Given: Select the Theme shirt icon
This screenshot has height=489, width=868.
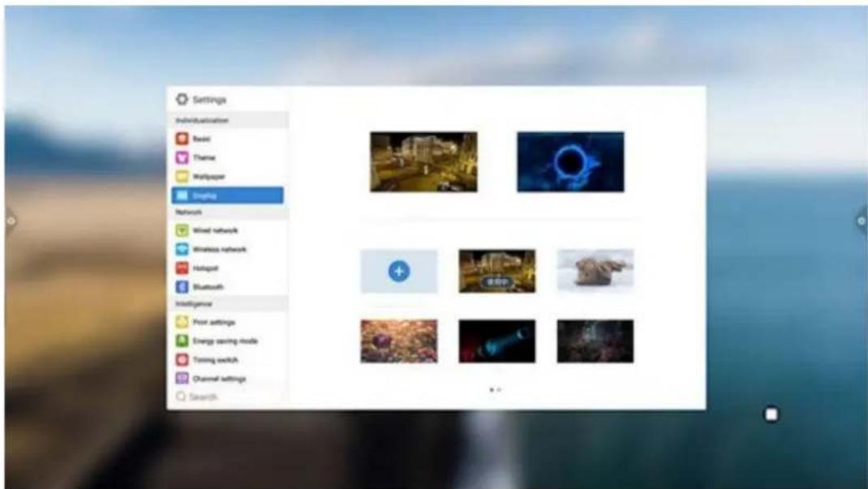Looking at the screenshot, I should pos(183,157).
